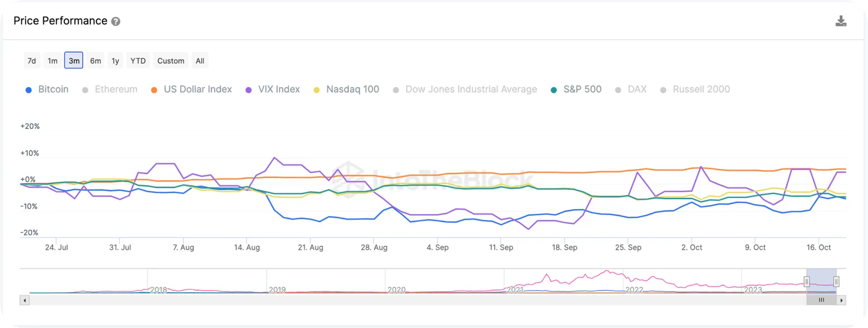
Task: Click the '24. Jul' axis label
Action: (56, 248)
